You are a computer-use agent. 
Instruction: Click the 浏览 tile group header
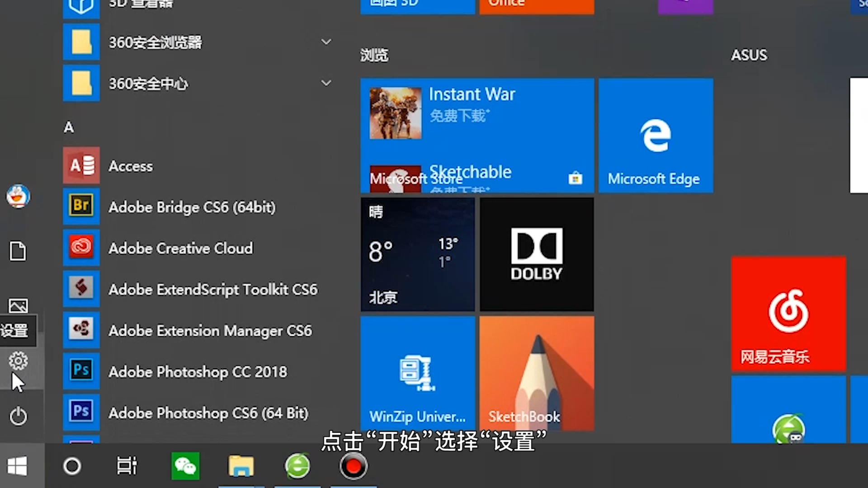374,55
